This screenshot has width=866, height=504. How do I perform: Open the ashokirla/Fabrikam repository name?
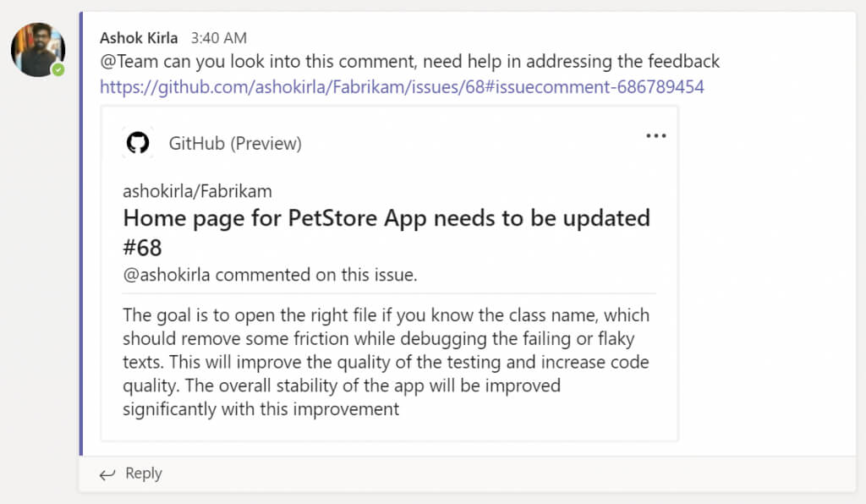point(197,191)
